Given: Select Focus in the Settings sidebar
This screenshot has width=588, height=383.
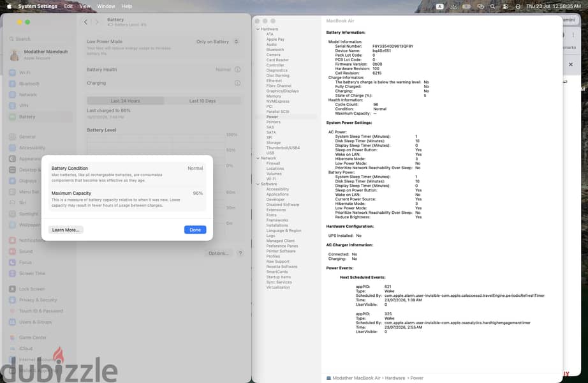Looking at the screenshot, I should (40, 262).
